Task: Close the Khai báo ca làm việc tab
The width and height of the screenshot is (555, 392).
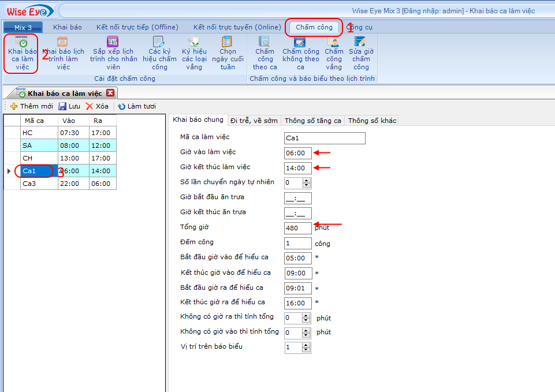Action: point(110,93)
